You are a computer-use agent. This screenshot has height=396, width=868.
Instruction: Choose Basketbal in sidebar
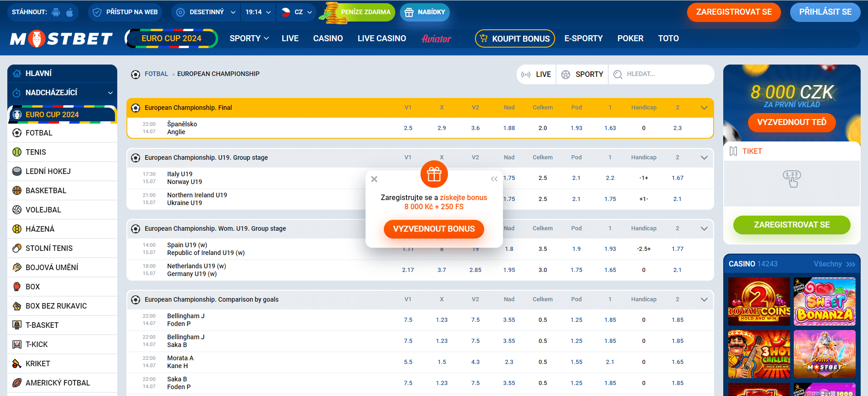tap(62, 190)
